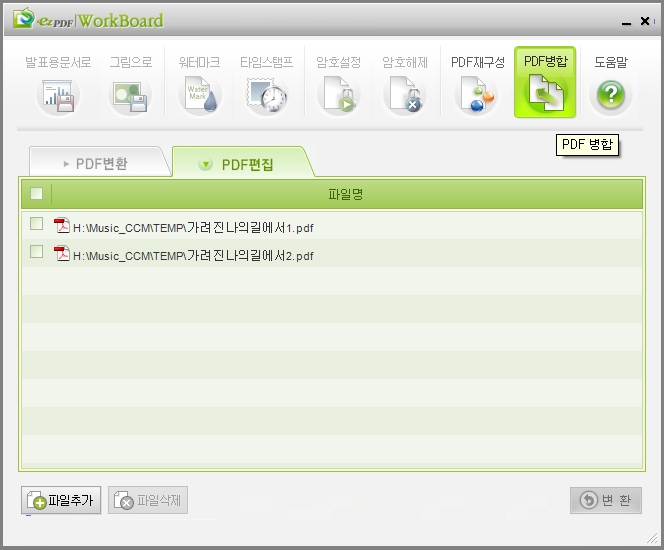Screen dimensions: 664x550
Task: Click the 파일명 column header
Action: click(346, 194)
